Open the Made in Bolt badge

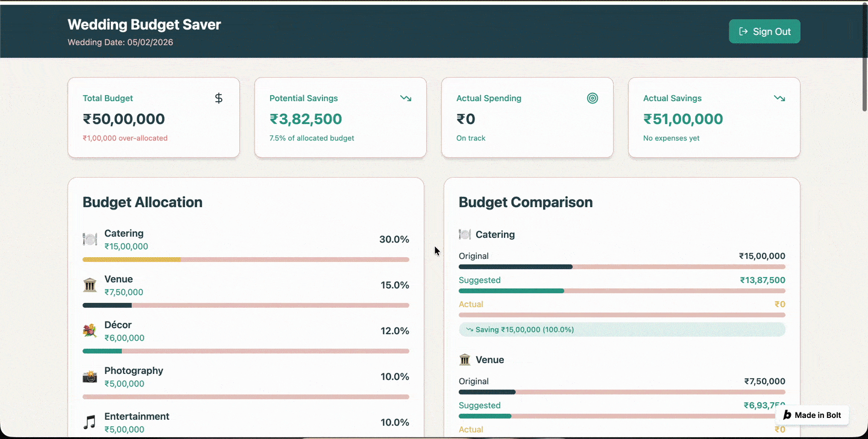click(812, 415)
